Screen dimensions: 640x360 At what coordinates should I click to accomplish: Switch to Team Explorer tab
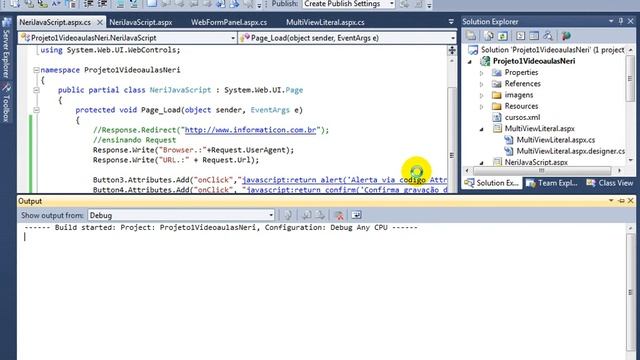pyautogui.click(x=552, y=183)
